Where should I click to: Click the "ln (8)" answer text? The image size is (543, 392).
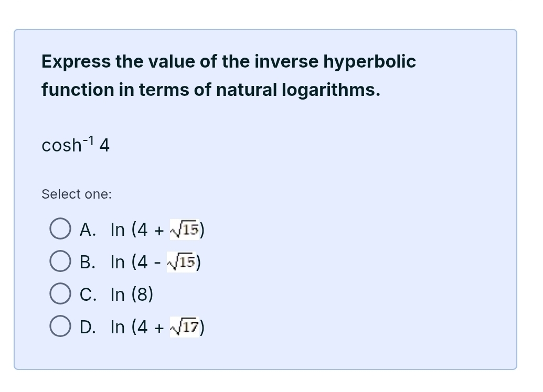132,295
